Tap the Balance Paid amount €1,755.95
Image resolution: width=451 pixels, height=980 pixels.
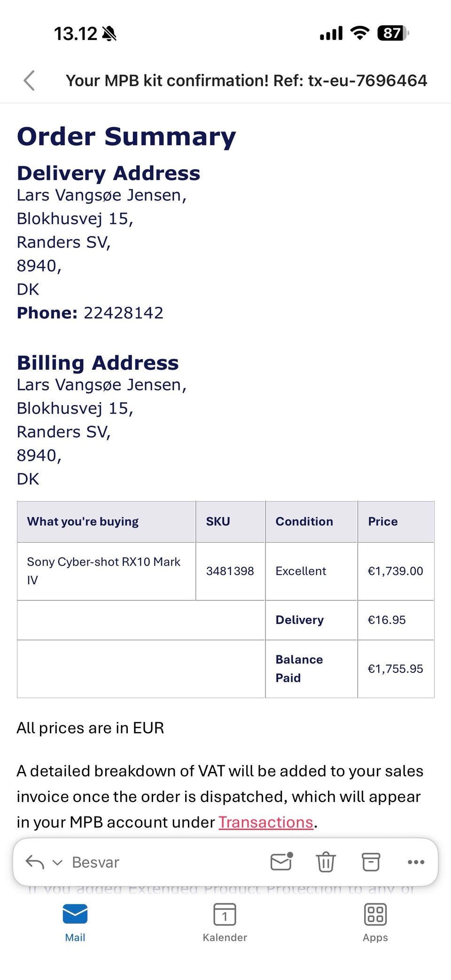point(395,669)
